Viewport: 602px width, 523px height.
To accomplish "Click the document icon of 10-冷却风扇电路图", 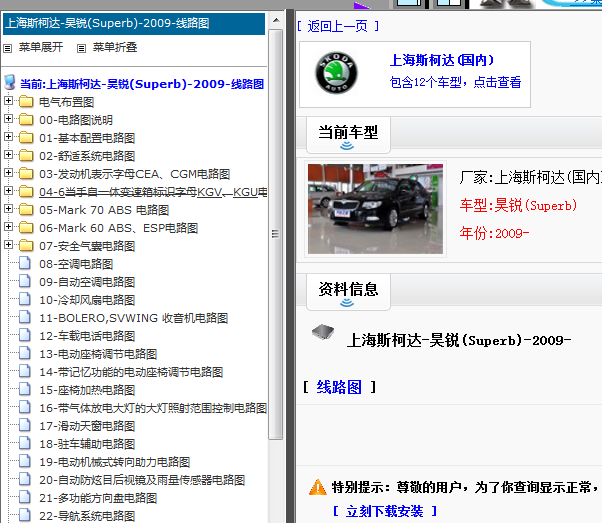I will coord(25,299).
